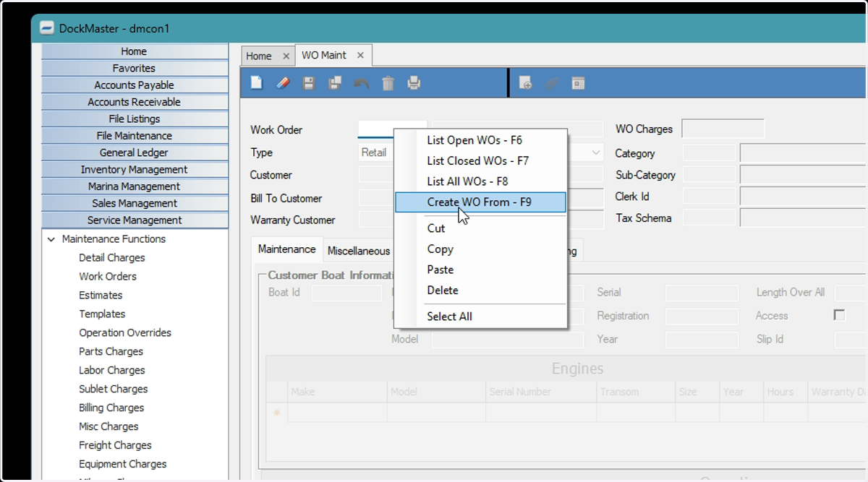This screenshot has width=868, height=482.
Task: Open Misc Charges in the tree
Action: coord(109,427)
